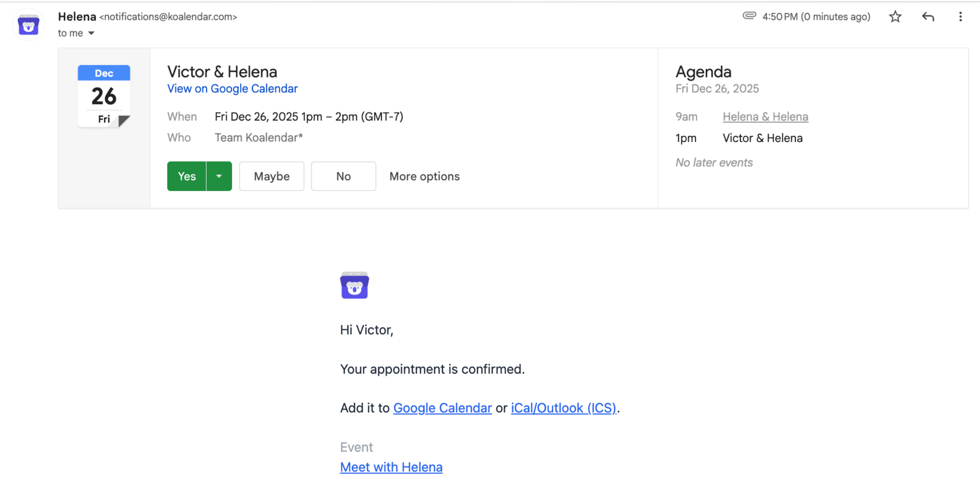Click the 'Helena & Helena' agenda entry link

[765, 117]
